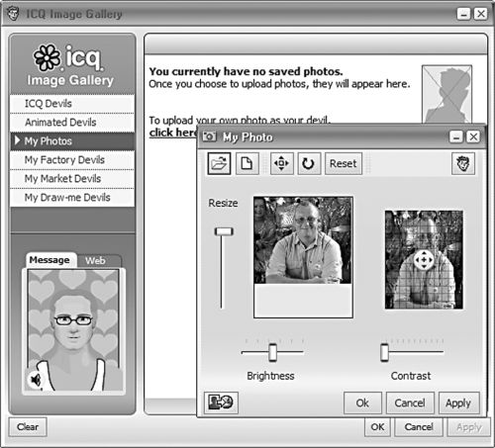This screenshot has height=448, width=495.
Task: Click OK in ICQ Image Gallery window
Action: 377,427
